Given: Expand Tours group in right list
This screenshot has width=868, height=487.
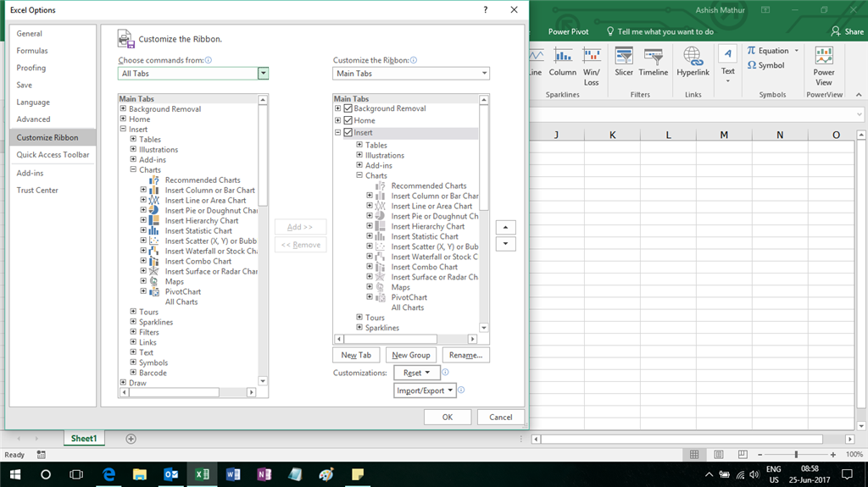Looking at the screenshot, I should pos(359,317).
